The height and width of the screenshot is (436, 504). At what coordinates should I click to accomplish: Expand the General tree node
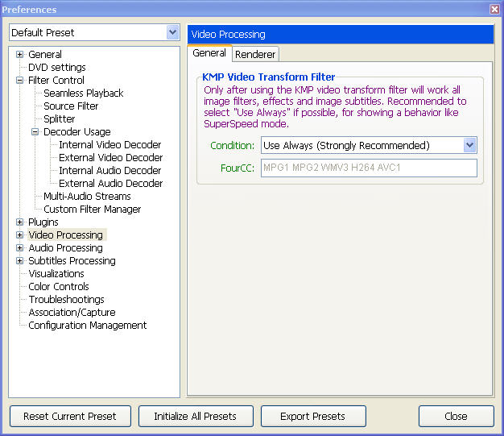pyautogui.click(x=19, y=55)
